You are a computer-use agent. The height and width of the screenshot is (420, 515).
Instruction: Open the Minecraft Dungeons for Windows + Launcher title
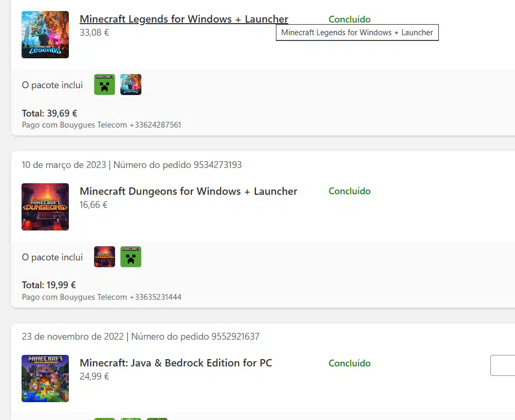[189, 191]
